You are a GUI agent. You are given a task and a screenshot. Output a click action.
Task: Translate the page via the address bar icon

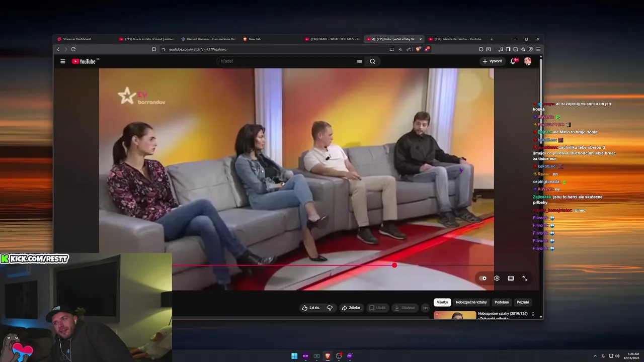click(400, 49)
